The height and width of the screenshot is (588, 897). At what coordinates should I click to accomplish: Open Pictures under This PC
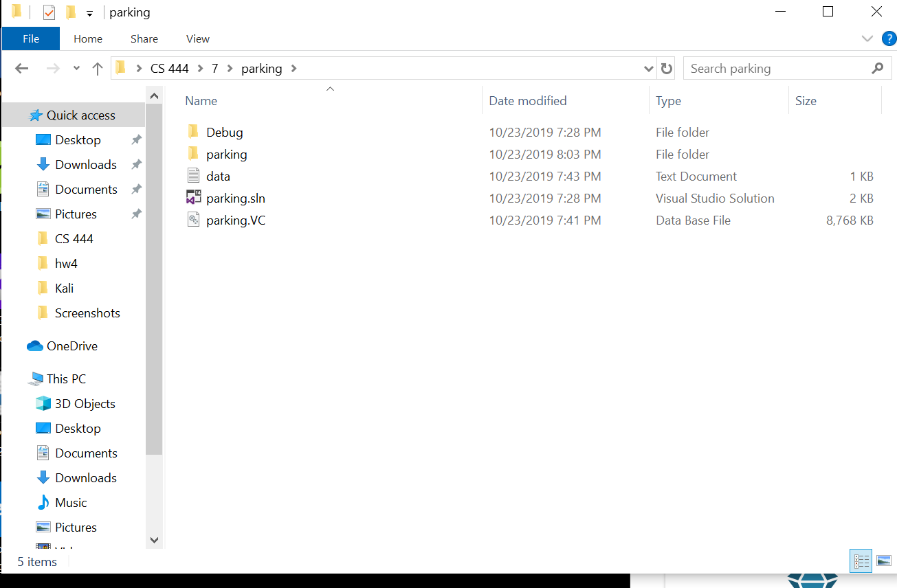(66, 528)
